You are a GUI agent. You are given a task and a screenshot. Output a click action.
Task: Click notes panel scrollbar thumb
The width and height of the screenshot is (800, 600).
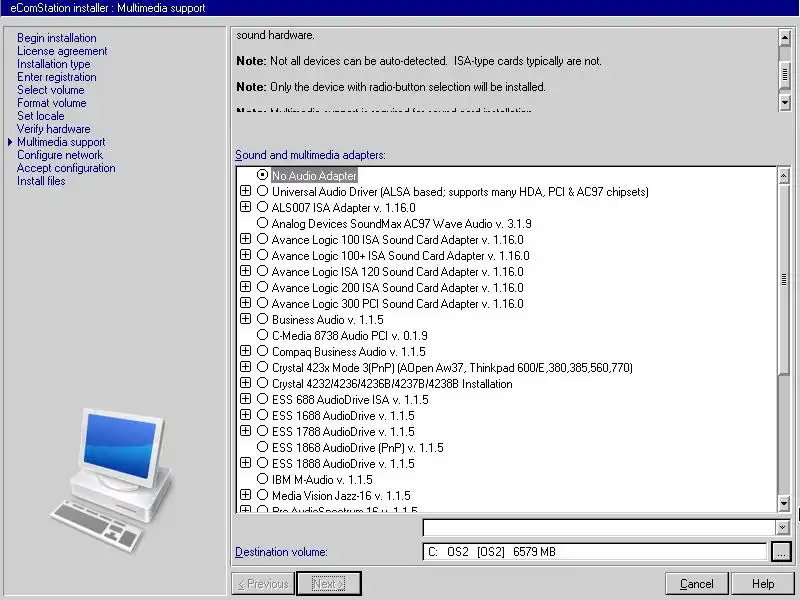(785, 74)
